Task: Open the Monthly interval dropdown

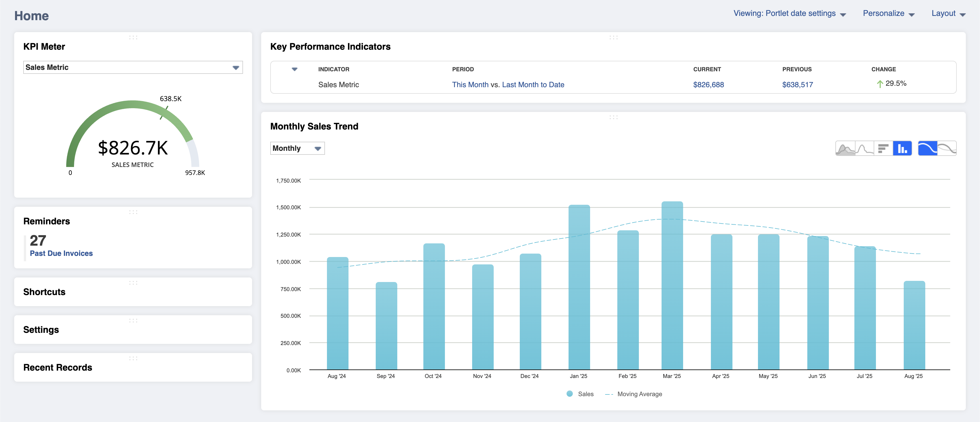Action: 297,148
